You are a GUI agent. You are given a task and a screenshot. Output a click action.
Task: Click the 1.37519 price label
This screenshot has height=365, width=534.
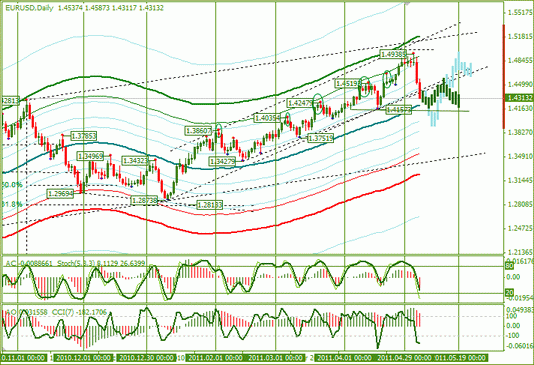320,138
